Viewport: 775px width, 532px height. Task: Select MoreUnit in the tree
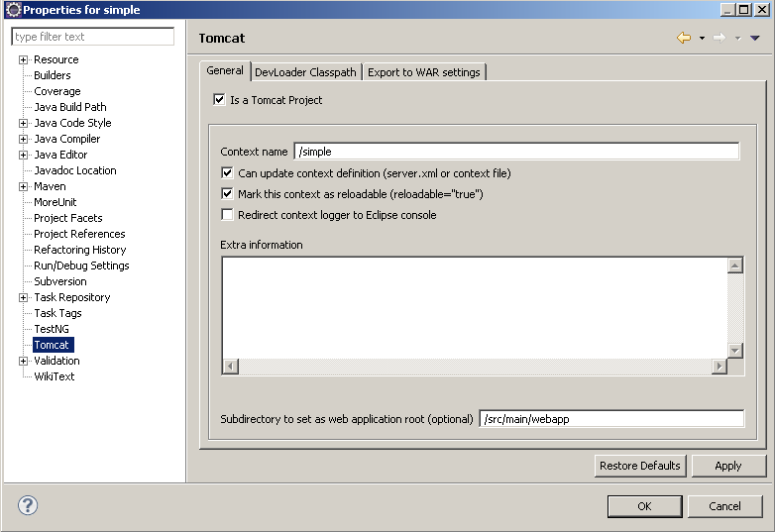coord(55,202)
